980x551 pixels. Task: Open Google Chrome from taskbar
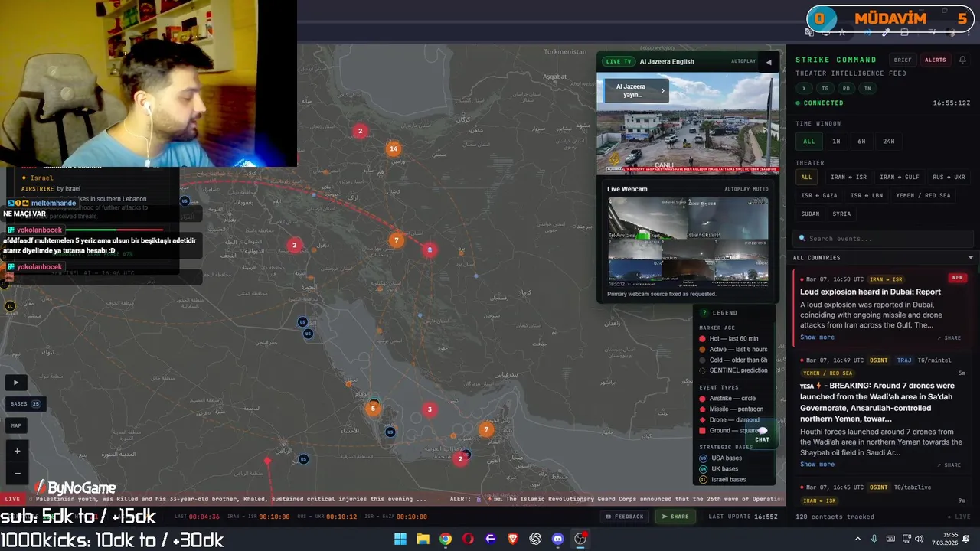[x=445, y=539]
